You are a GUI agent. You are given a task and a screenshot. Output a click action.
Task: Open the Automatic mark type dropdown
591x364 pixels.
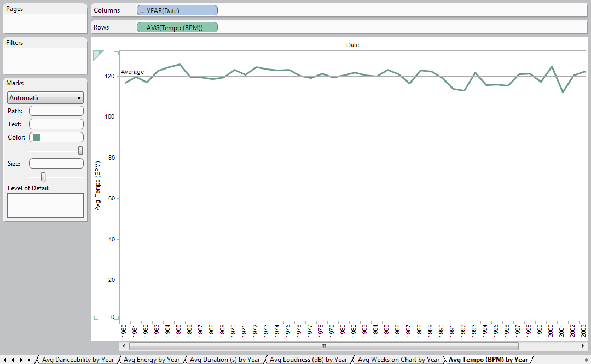pos(45,98)
